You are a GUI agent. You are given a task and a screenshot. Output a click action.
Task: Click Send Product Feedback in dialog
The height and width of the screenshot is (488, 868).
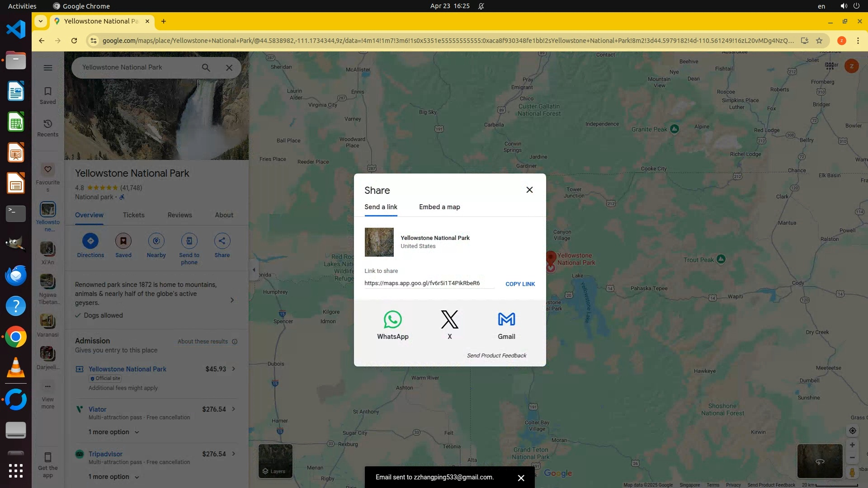tap(496, 356)
